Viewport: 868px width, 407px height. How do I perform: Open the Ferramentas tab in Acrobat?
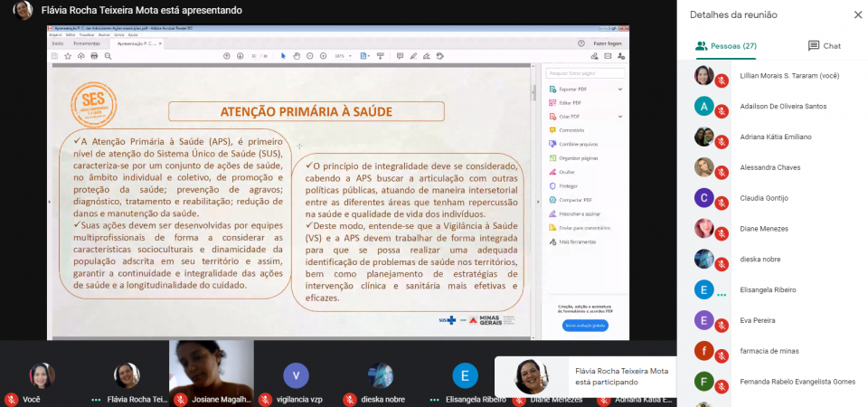coord(87,43)
